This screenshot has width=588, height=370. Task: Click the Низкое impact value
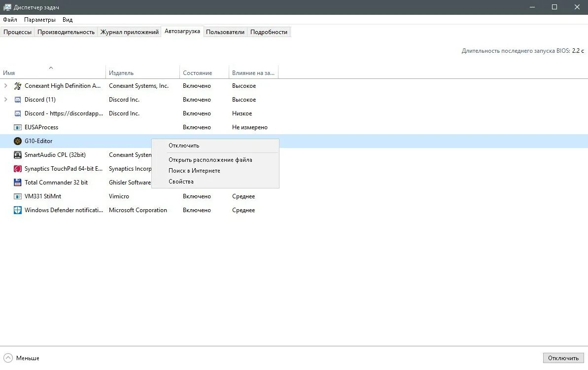click(x=242, y=113)
